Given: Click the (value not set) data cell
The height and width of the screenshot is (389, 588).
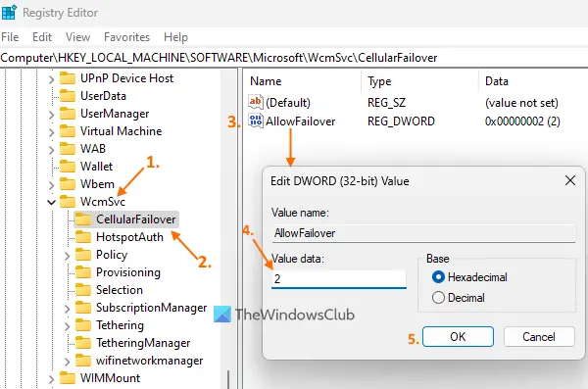Looking at the screenshot, I should 521,103.
